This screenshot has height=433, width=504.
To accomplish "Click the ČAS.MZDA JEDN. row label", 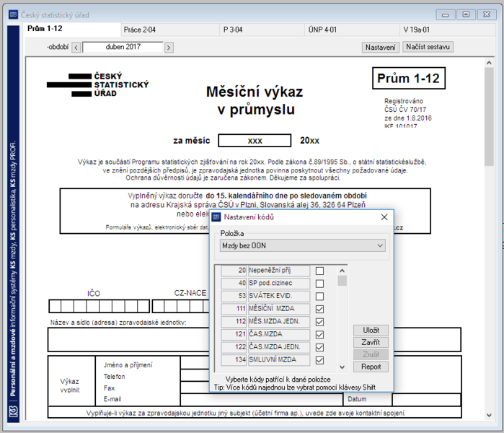I will (x=279, y=347).
